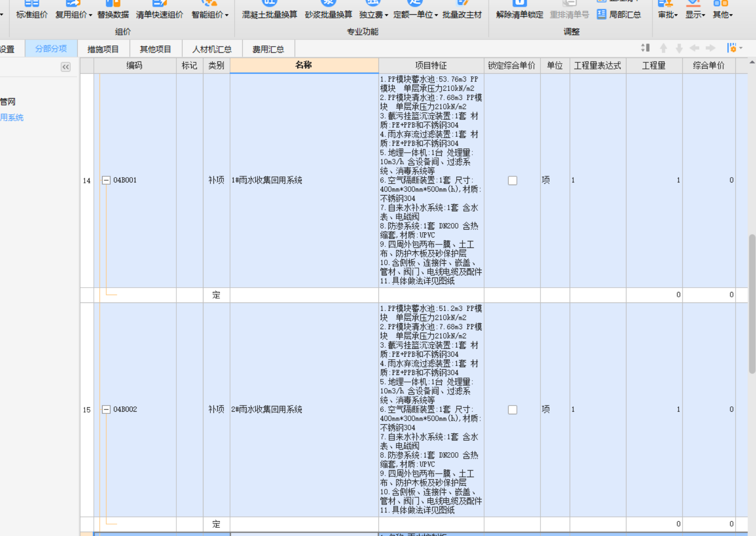This screenshot has height=536, width=756.
Task: Click 批量改主材 tool
Action: tap(462, 10)
